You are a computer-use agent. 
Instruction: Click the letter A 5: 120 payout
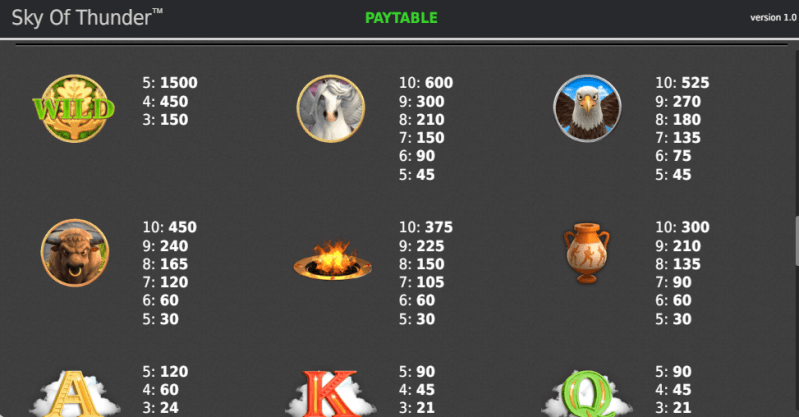pyautogui.click(x=165, y=372)
